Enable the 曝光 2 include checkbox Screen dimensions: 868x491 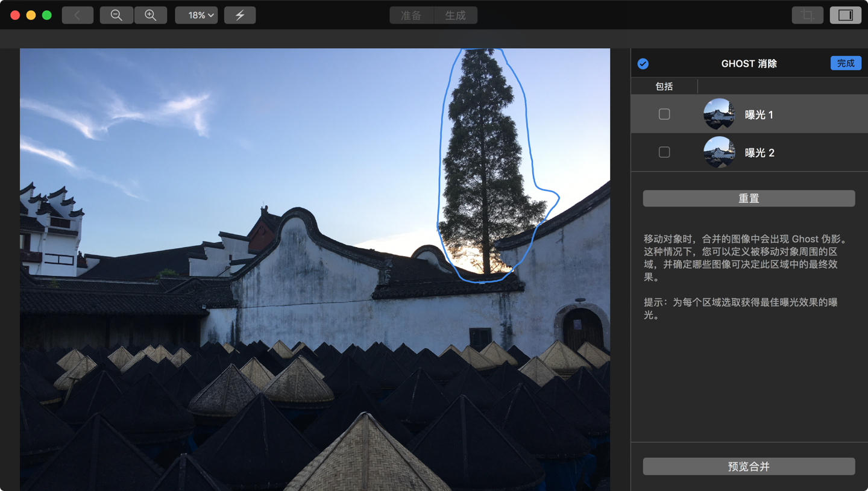click(x=664, y=152)
